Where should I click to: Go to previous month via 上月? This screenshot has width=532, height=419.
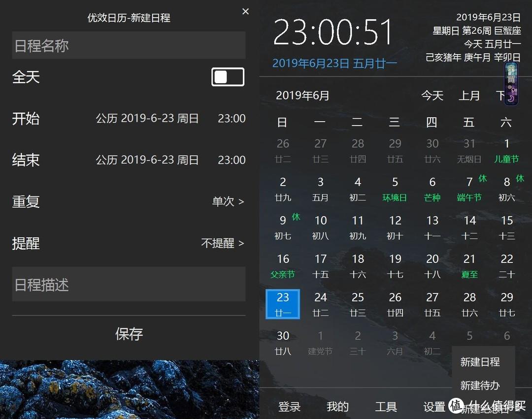[x=469, y=96]
